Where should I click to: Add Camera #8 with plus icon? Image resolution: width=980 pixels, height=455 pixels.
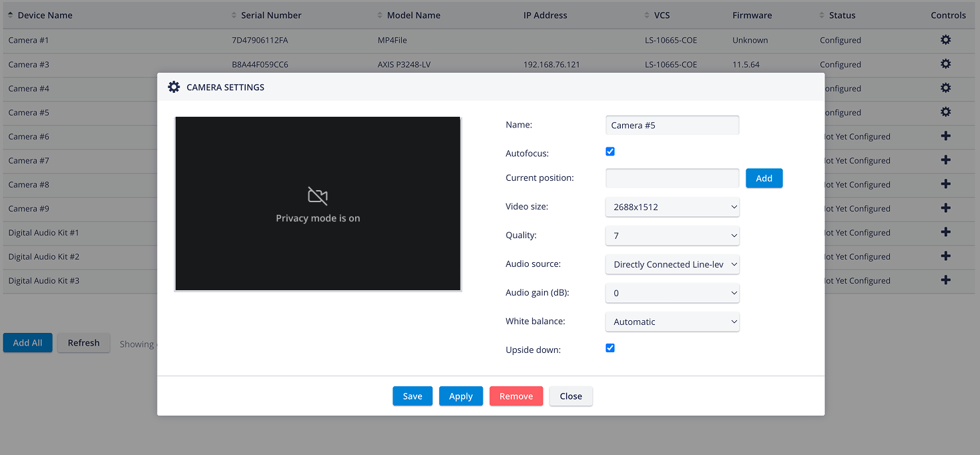coord(945,184)
